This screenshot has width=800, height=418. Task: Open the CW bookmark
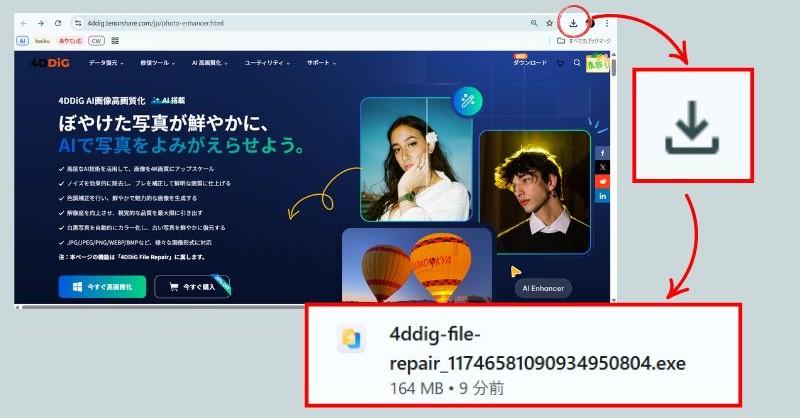[x=96, y=41]
